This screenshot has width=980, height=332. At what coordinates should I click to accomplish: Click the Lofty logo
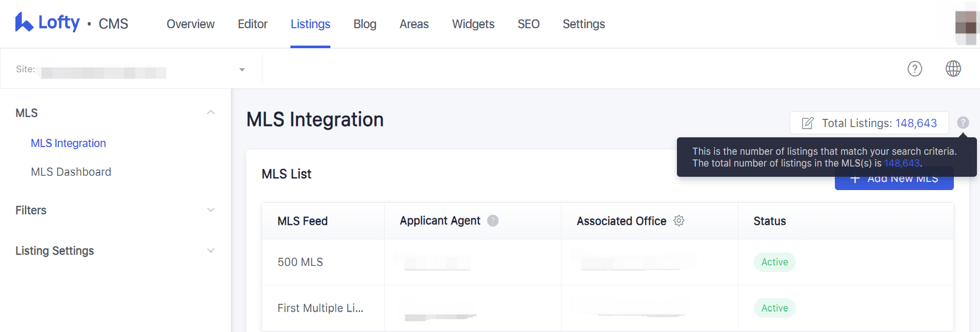click(x=47, y=23)
